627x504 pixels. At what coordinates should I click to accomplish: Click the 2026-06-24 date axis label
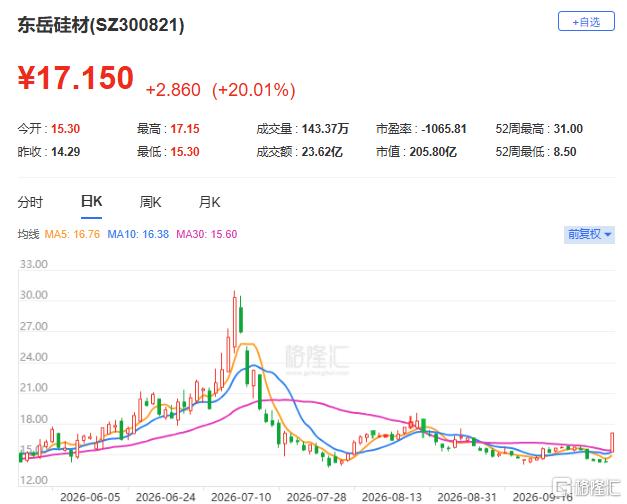(x=166, y=497)
